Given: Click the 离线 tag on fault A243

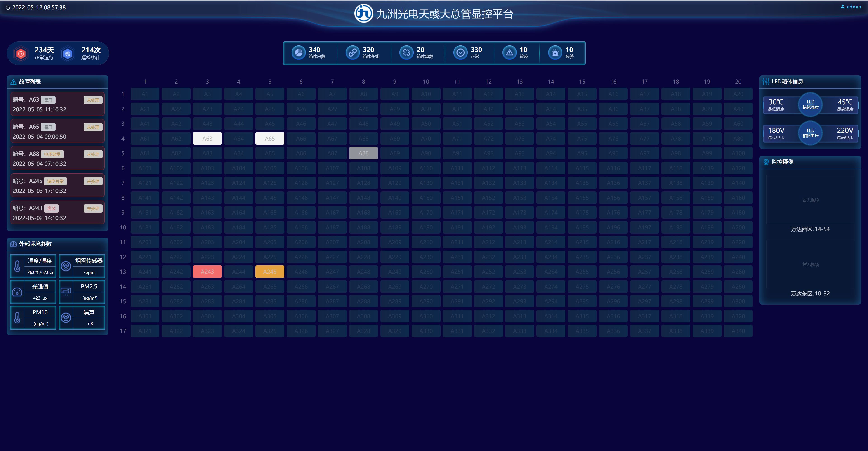Looking at the screenshot, I should (x=51, y=209).
